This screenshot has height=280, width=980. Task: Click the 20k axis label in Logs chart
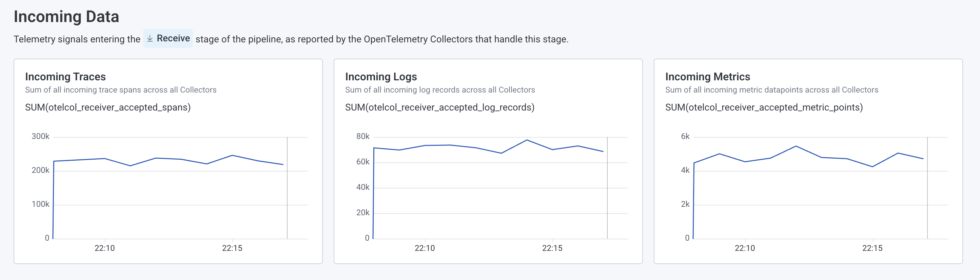coord(362,213)
